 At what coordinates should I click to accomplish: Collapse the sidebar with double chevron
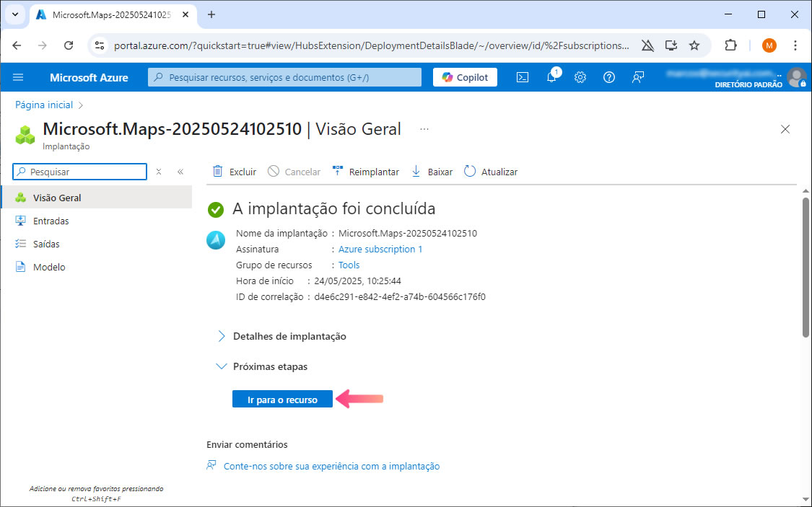(180, 172)
